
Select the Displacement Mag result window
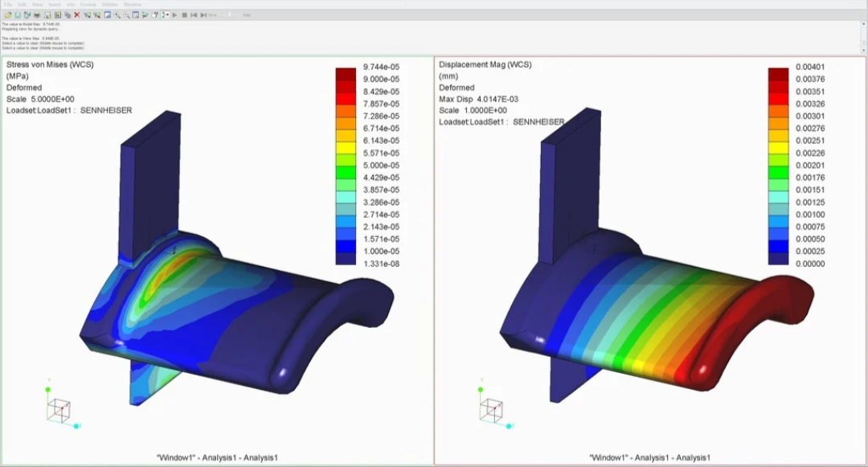650,260
